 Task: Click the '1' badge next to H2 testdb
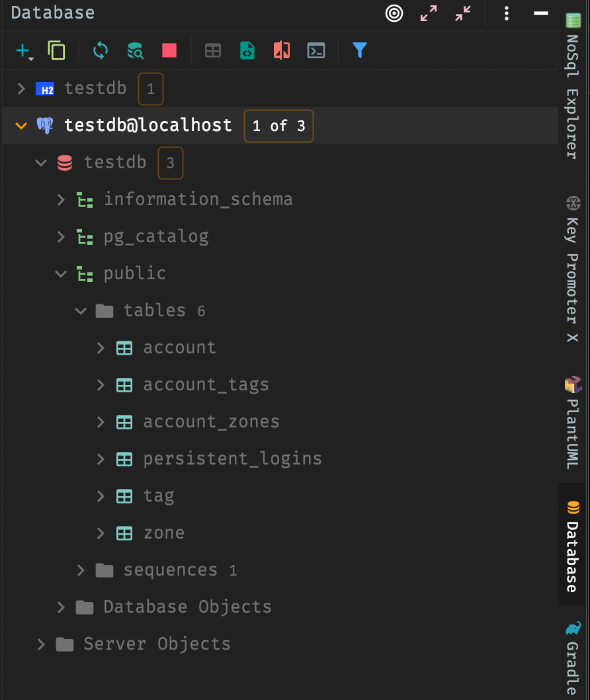click(151, 89)
